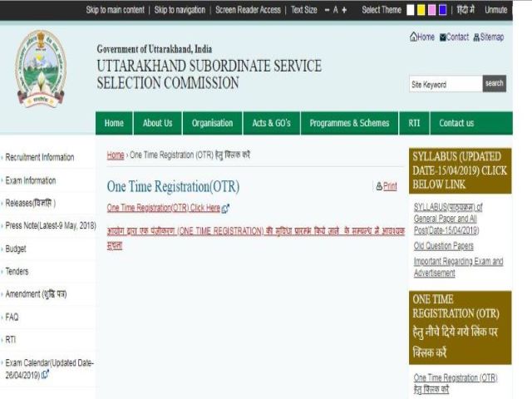Screen dimensions: 532x399
Task: Open Exam Calendar (Updated Date-26/04/2019)
Action: [49, 369]
